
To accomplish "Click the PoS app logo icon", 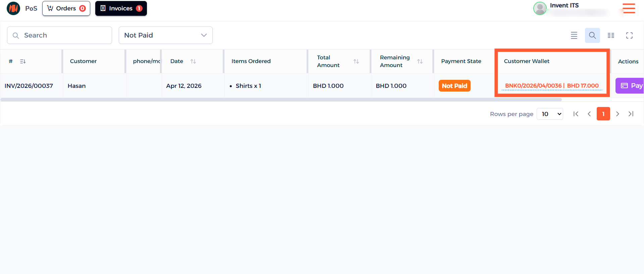I will [x=13, y=8].
